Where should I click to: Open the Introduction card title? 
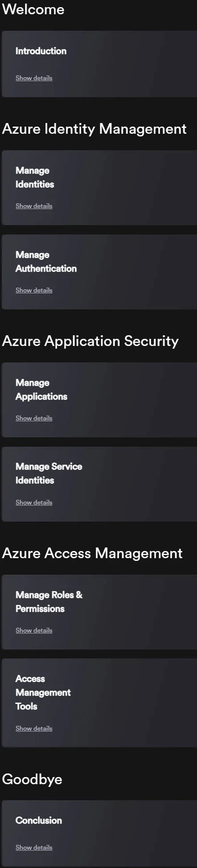pyautogui.click(x=41, y=51)
